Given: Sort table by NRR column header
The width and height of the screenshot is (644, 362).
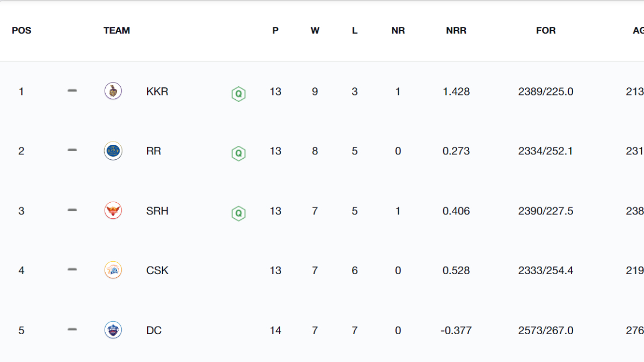Looking at the screenshot, I should (456, 31).
